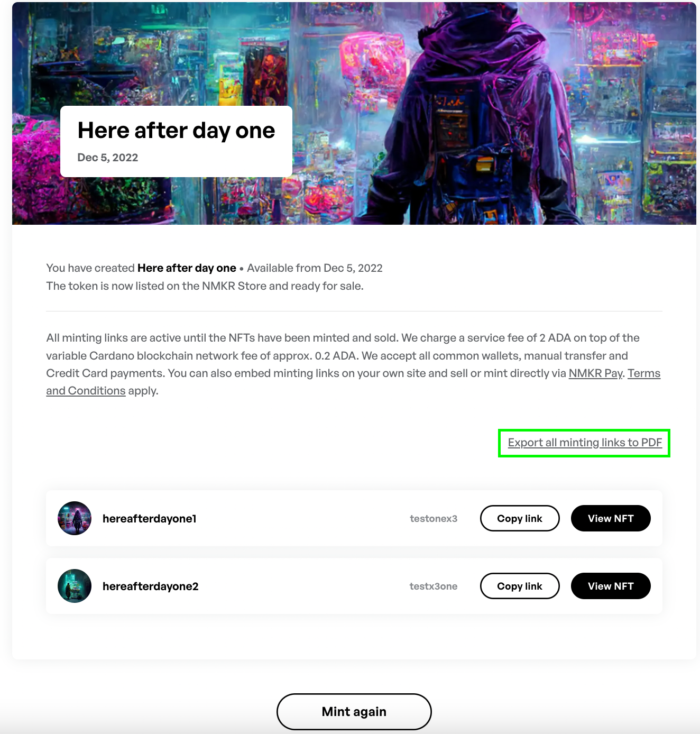Viewport: 700px width, 734px height.
Task: Click the NMKR Store listing sentence
Action: coord(205,286)
